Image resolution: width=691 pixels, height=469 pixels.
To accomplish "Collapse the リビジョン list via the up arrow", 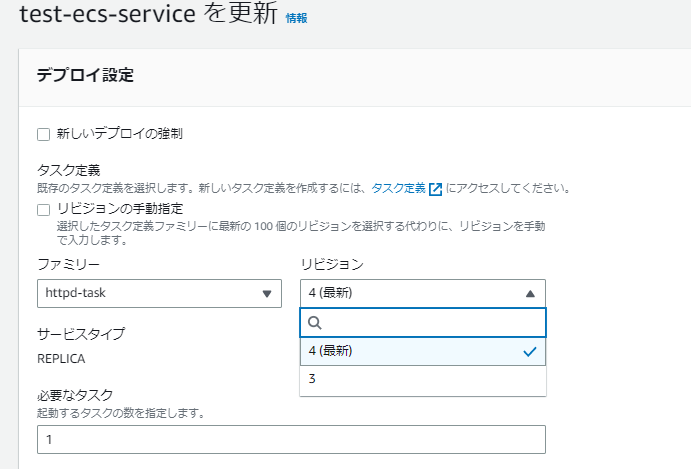I will pos(530,294).
